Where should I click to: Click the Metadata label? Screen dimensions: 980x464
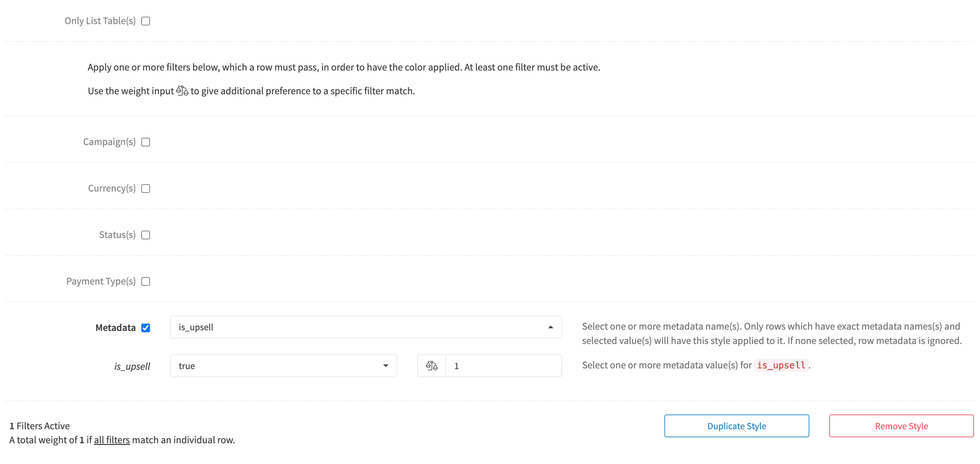[115, 328]
